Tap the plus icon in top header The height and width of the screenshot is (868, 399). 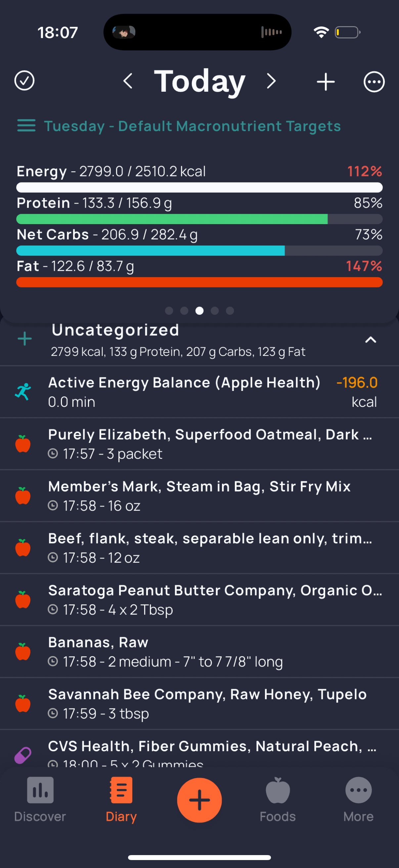click(x=326, y=81)
